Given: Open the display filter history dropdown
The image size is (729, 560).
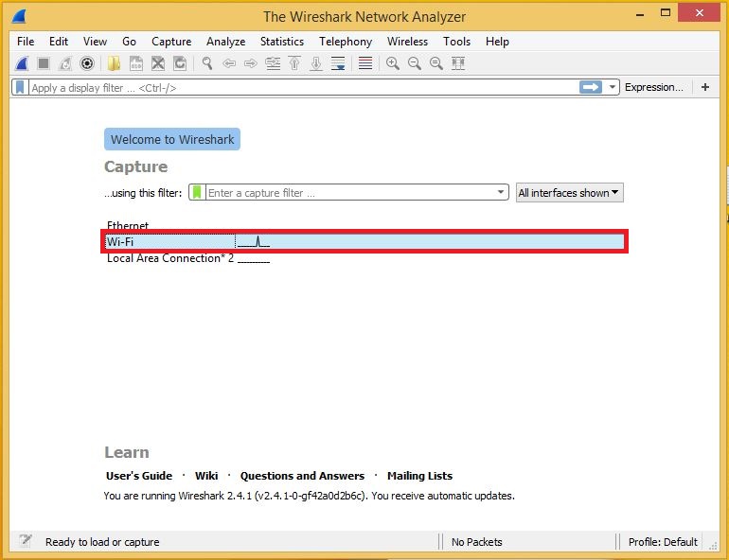Looking at the screenshot, I should click(x=613, y=87).
